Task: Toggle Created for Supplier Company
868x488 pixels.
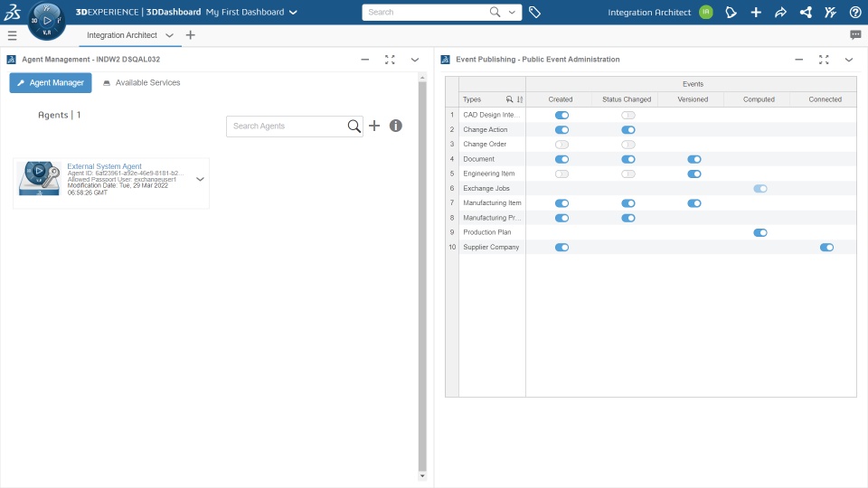Action: click(x=561, y=248)
